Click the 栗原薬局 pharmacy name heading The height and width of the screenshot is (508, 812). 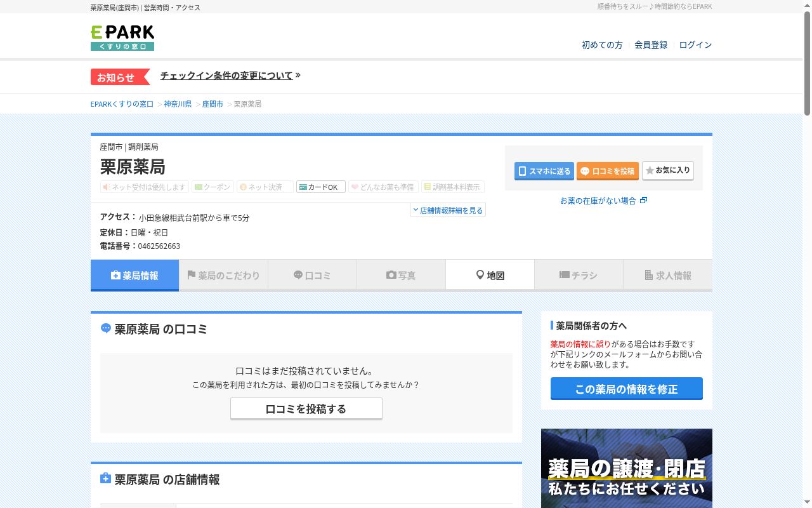133,166
